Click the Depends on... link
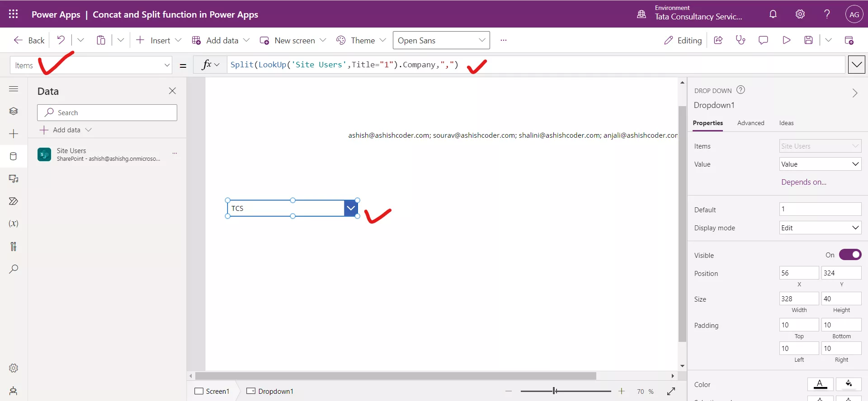The image size is (868, 401). 804,182
